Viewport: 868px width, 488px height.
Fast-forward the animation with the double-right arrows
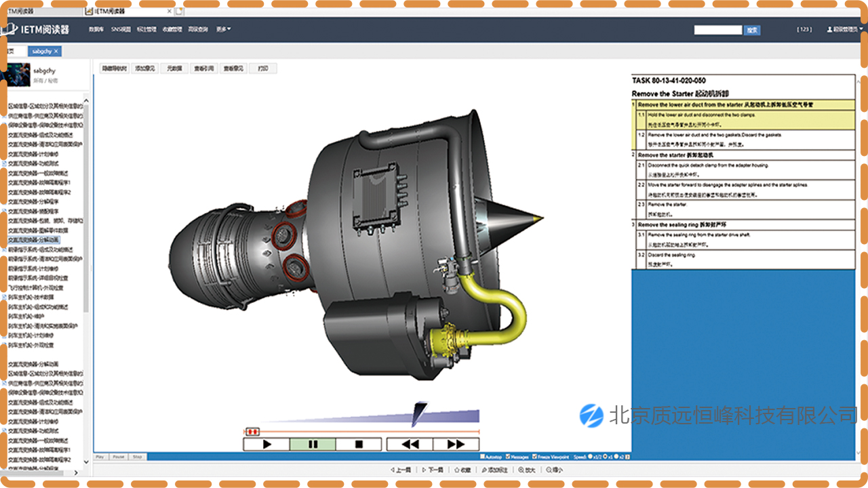456,445
